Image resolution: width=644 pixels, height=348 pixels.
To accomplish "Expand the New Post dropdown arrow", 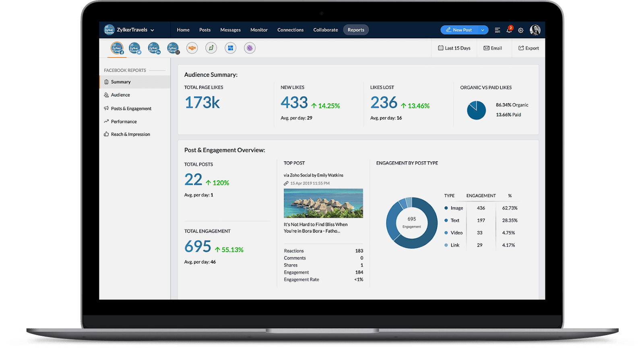I will tap(483, 30).
